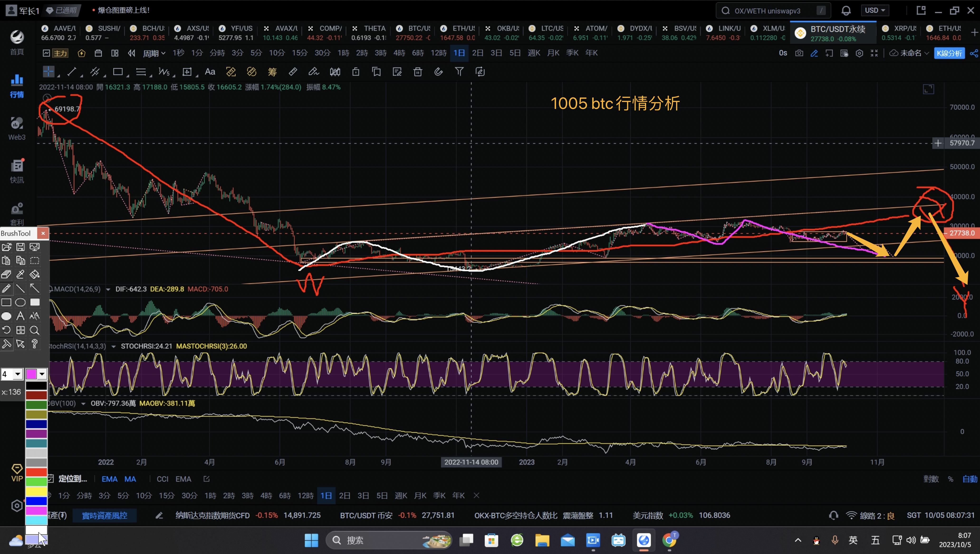
Task: Toggle MA overlay at chart bottom
Action: click(130, 479)
